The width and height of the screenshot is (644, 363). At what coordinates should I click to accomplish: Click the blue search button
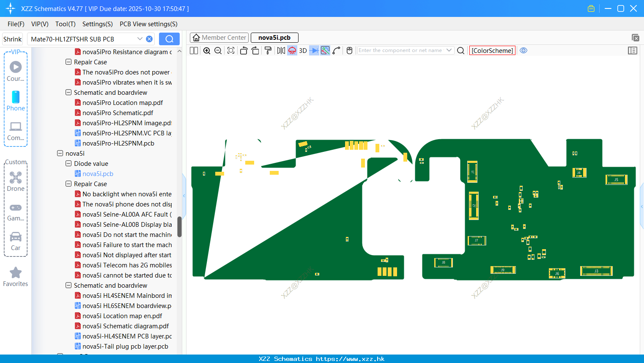point(169,39)
